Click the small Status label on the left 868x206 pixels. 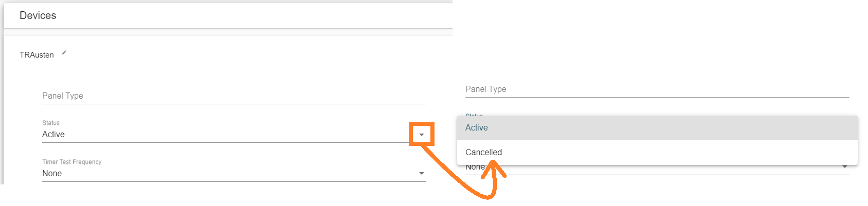51,123
